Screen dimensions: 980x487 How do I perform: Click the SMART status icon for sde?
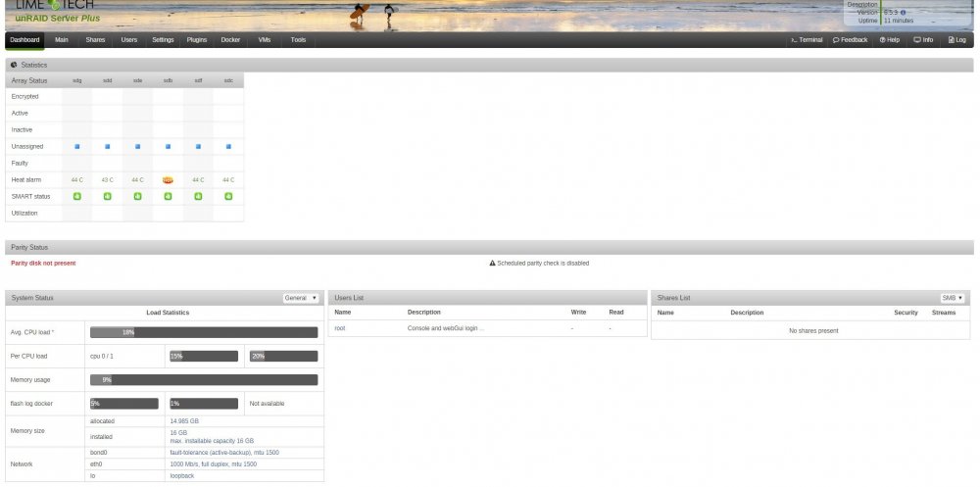pos(137,196)
